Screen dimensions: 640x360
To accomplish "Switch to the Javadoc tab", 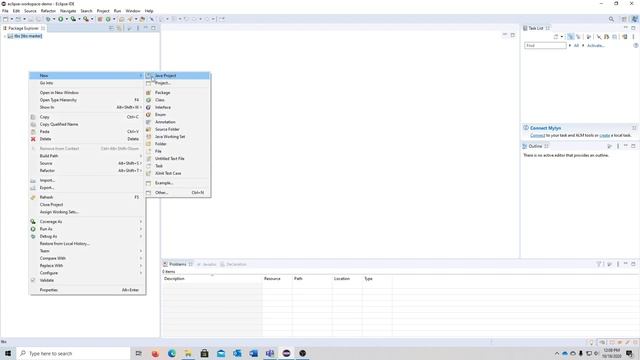I will pyautogui.click(x=207, y=264).
